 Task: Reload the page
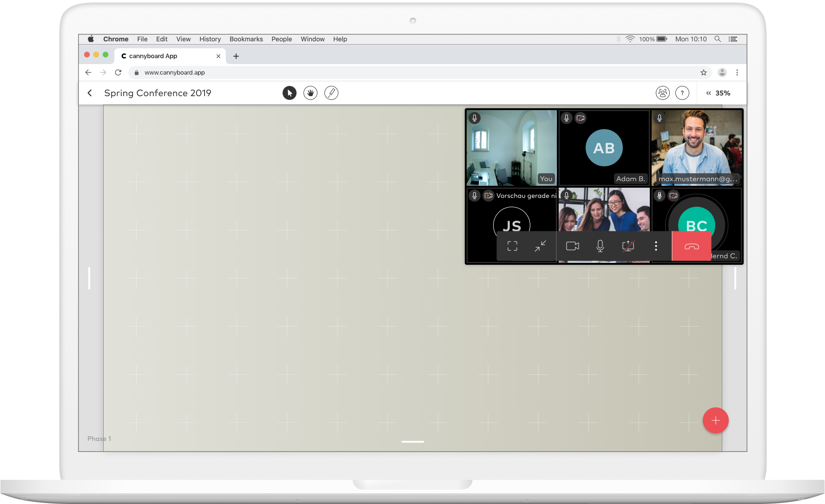coord(118,72)
